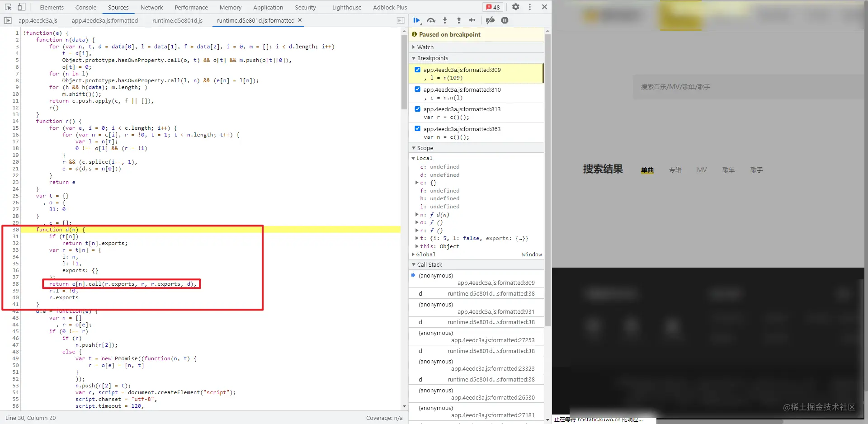The width and height of the screenshot is (868, 424).
Task: Collapse the Breakpoints section
Action: pos(476,58)
